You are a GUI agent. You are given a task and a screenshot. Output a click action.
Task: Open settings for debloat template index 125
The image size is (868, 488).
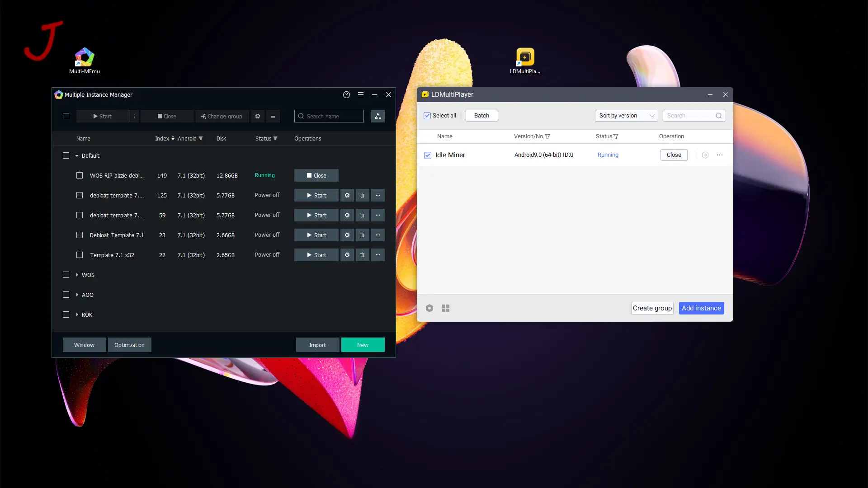347,195
